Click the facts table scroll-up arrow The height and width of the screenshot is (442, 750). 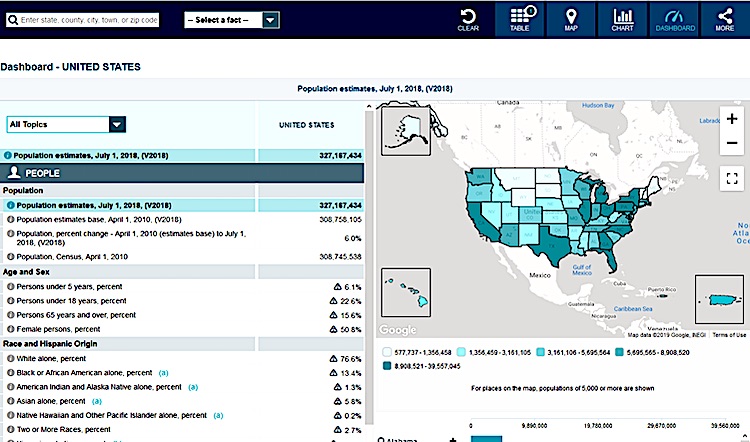click(369, 106)
